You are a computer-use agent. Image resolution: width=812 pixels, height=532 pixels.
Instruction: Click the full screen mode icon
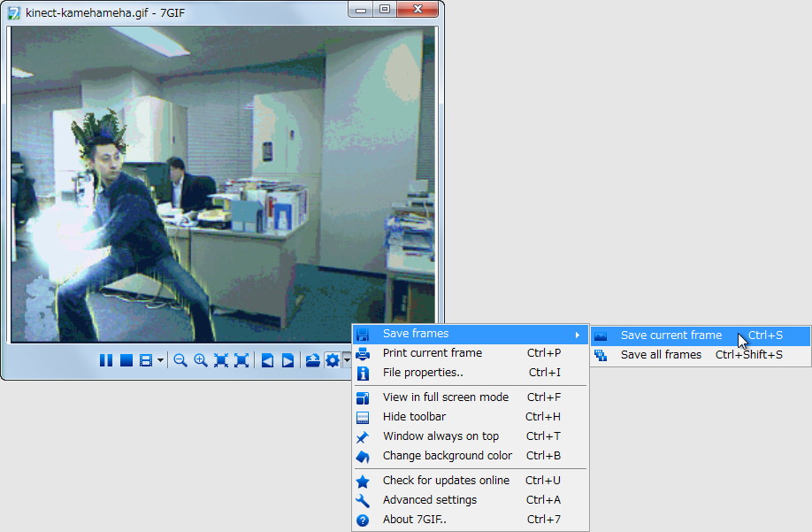tap(363, 397)
